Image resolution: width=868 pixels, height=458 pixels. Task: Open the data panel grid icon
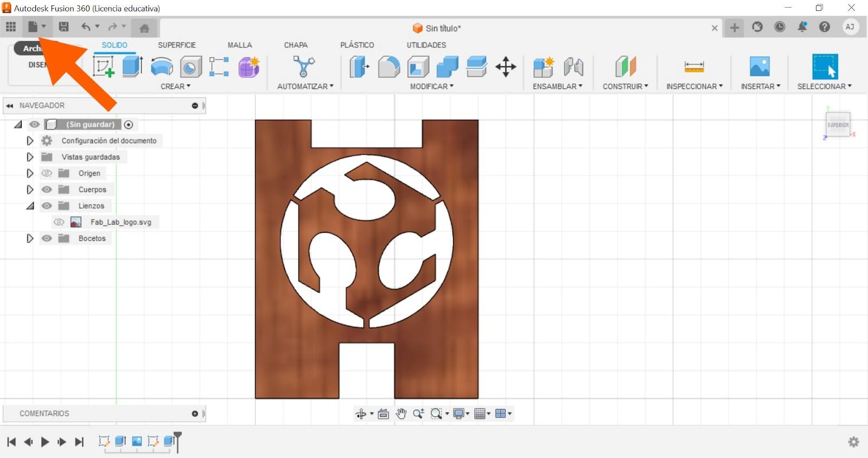click(11, 27)
